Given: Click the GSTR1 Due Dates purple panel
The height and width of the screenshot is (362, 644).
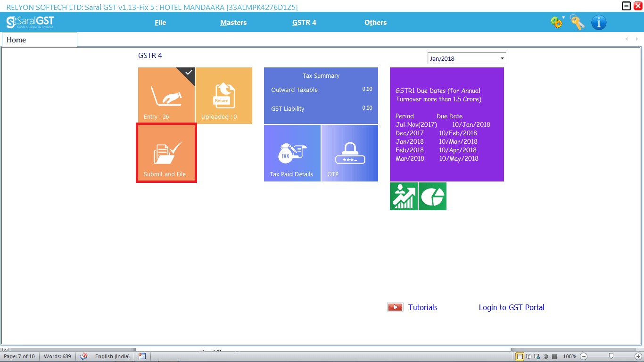Looking at the screenshot, I should tap(447, 124).
